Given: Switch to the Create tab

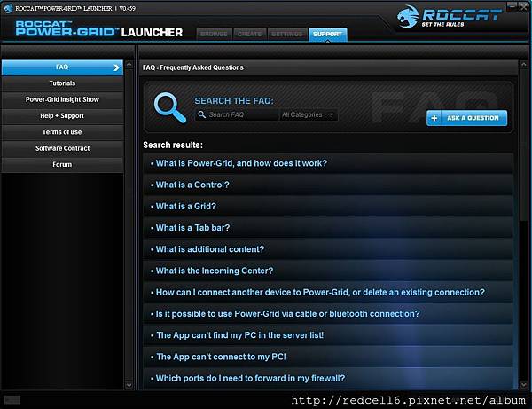Looking at the screenshot, I should click(x=249, y=35).
